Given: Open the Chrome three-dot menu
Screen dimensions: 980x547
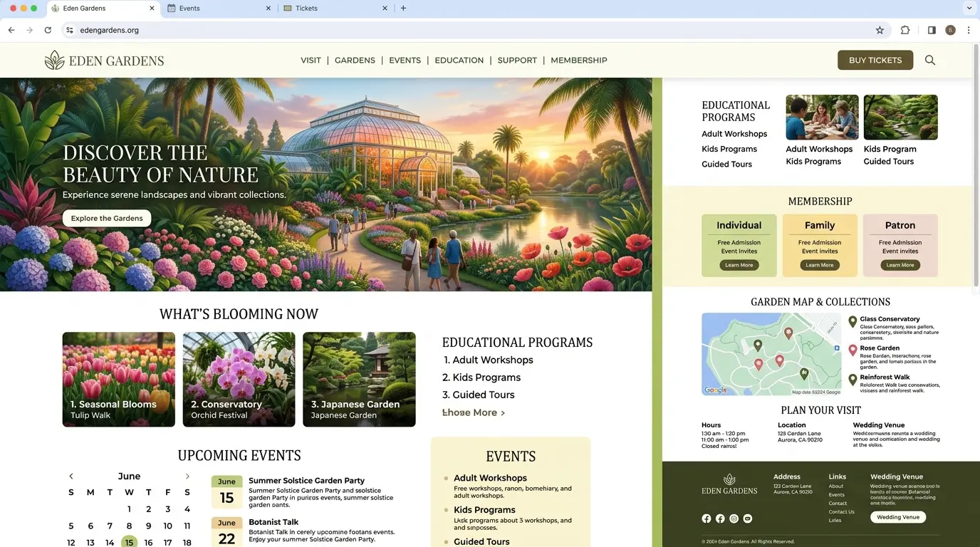Looking at the screenshot, I should pos(969,30).
